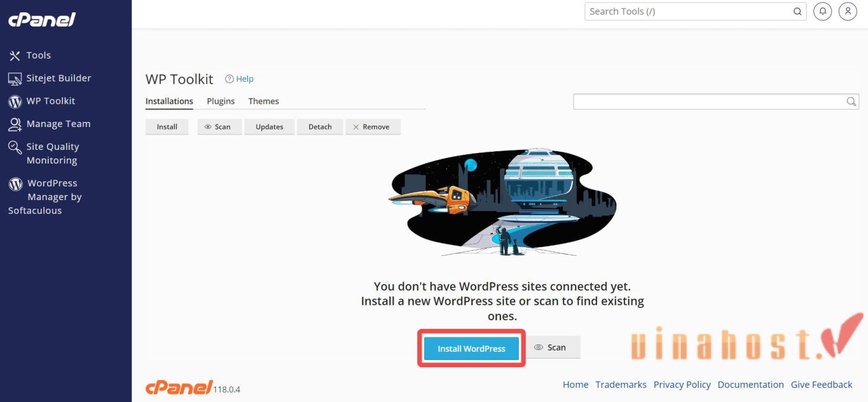Screen dimensions: 868x402
Task: Open WordPress Manager by Softaculous
Action: pos(45,196)
